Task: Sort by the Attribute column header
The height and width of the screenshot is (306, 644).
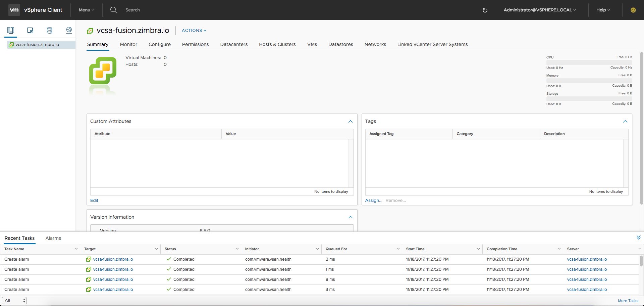Action: tap(156, 134)
